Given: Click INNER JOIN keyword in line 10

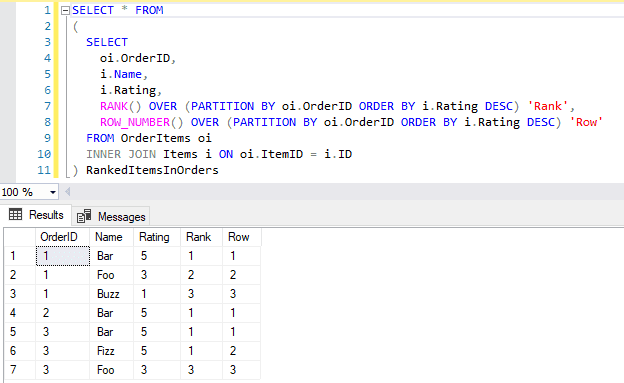Looking at the screenshot, I should (x=121, y=154).
